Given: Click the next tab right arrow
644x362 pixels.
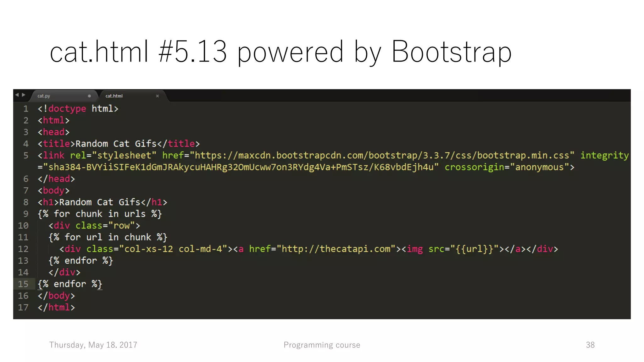Looking at the screenshot, I should [24, 95].
